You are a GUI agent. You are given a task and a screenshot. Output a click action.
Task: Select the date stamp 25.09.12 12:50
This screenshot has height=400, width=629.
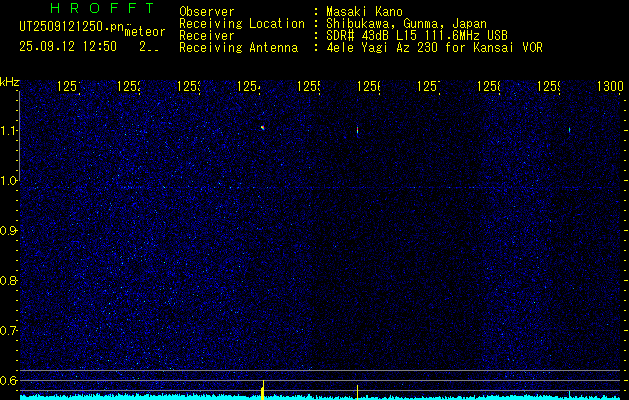pyautogui.click(x=68, y=47)
